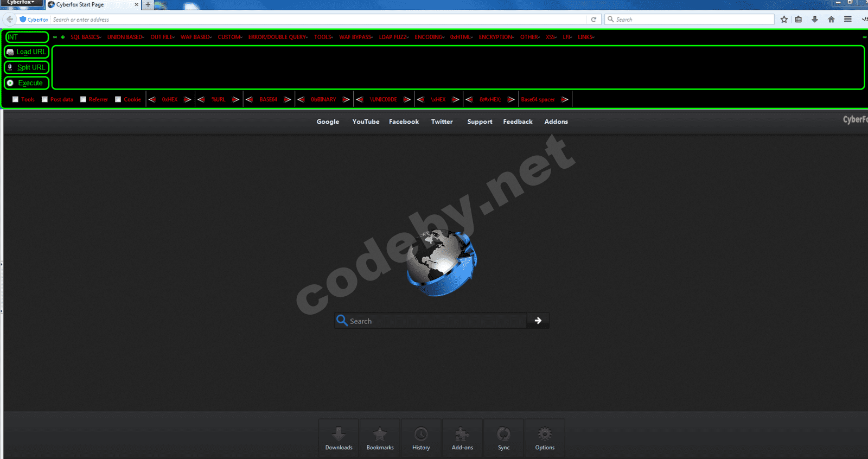This screenshot has height=459, width=868.
Task: Click the back arrow button
Action: (x=9, y=20)
